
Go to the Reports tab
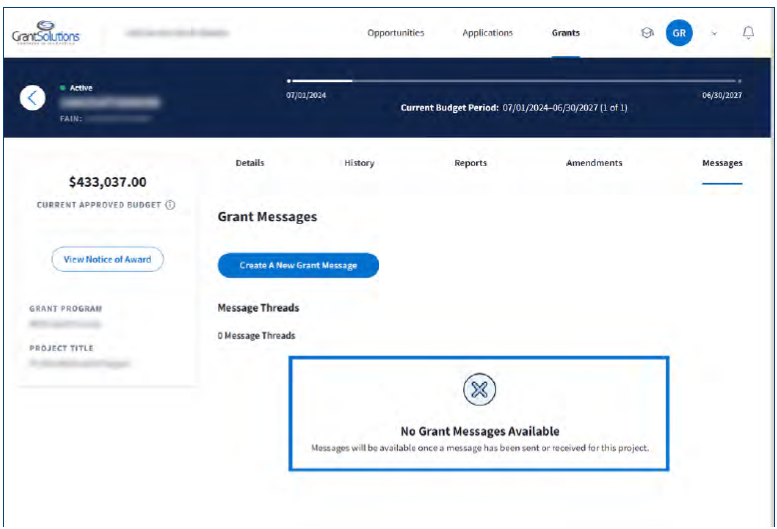(470, 163)
